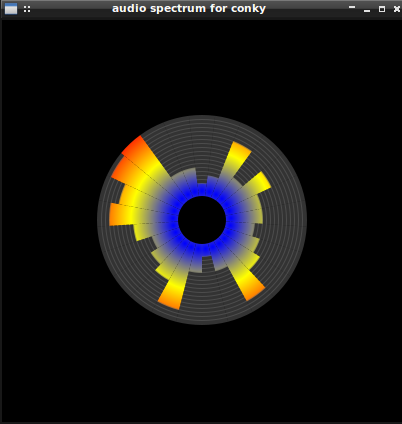The width and height of the screenshot is (402, 424).
Task: Open the window menu icon in title bar
Action: coord(11,9)
